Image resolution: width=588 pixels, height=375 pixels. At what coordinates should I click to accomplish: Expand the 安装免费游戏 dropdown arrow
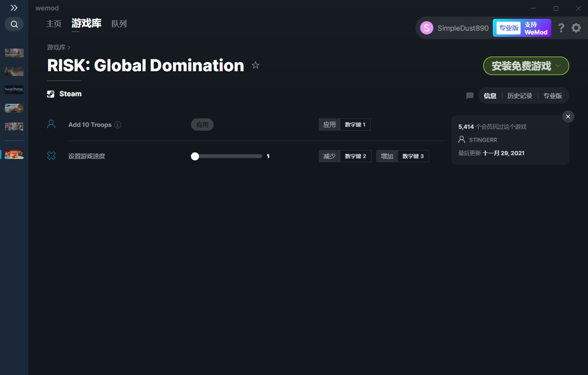point(558,66)
